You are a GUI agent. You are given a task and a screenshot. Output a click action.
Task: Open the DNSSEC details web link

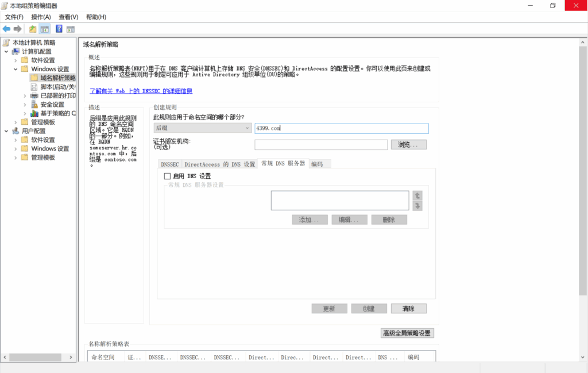pos(141,91)
